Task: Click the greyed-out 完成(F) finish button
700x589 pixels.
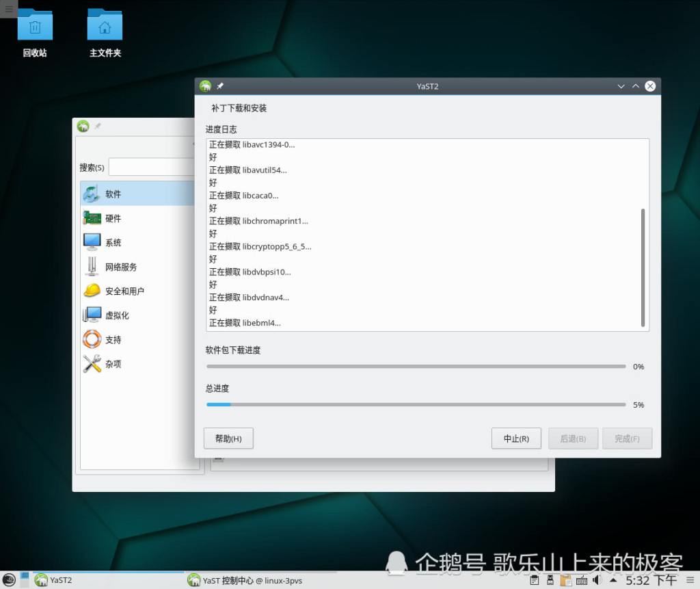Action: (628, 439)
